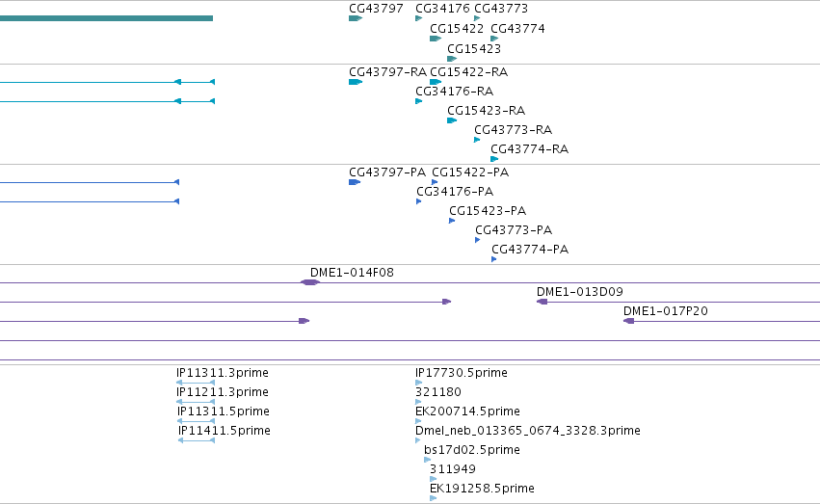The height and width of the screenshot is (504, 820).
Task: Select the CG43773 gene label
Action: point(501,9)
